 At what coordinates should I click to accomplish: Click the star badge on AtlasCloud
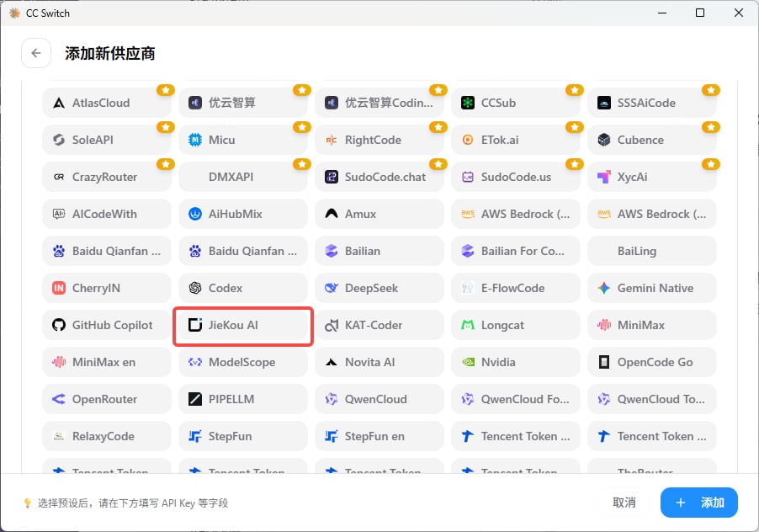pos(166,90)
